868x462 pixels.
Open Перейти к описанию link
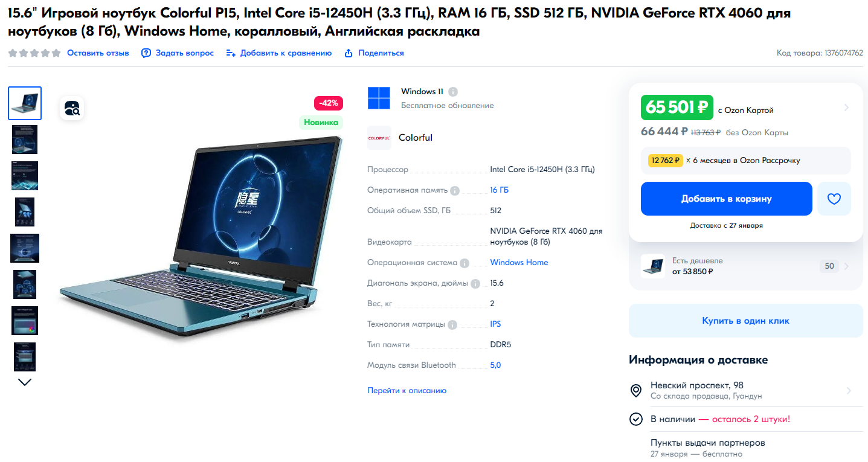pos(407,391)
